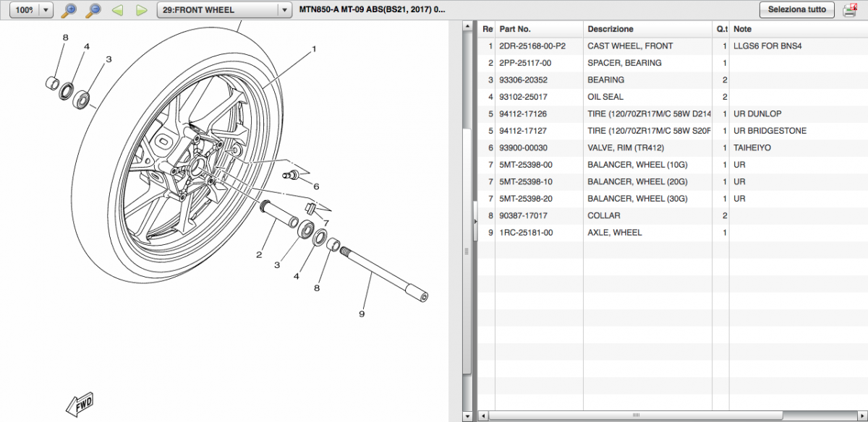Go to previous figure with left arrow

click(117, 10)
